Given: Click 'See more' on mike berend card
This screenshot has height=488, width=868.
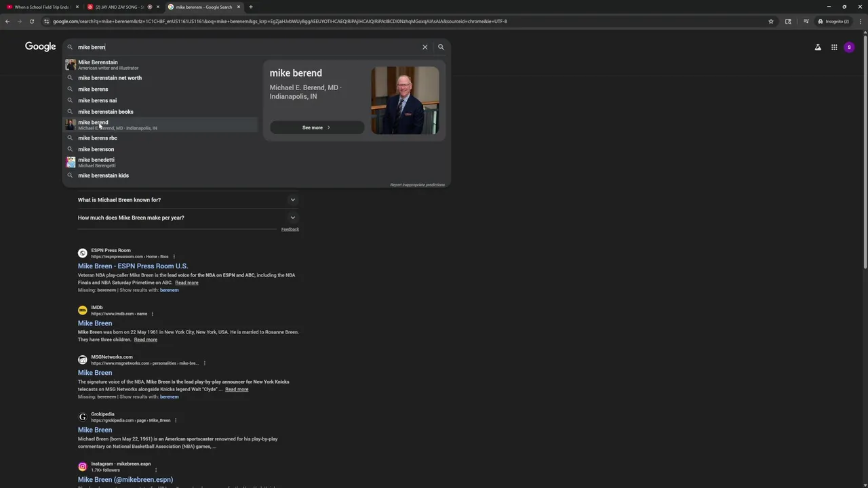Looking at the screenshot, I should [317, 127].
